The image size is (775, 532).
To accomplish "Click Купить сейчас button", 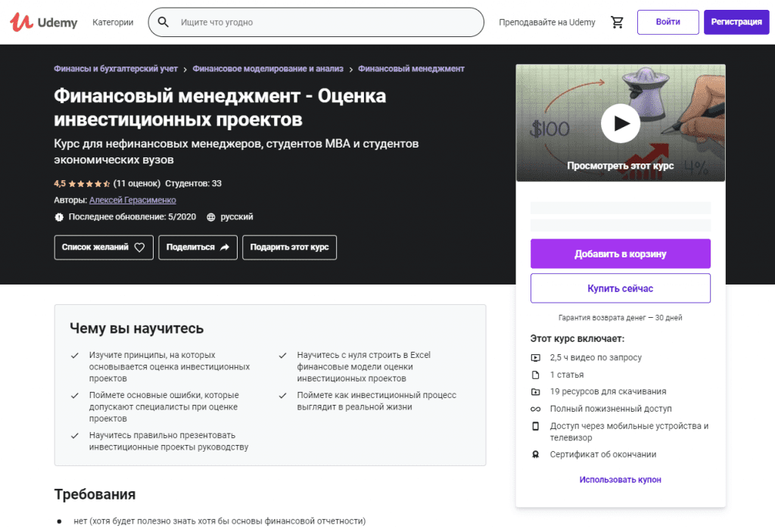I will [x=621, y=288].
